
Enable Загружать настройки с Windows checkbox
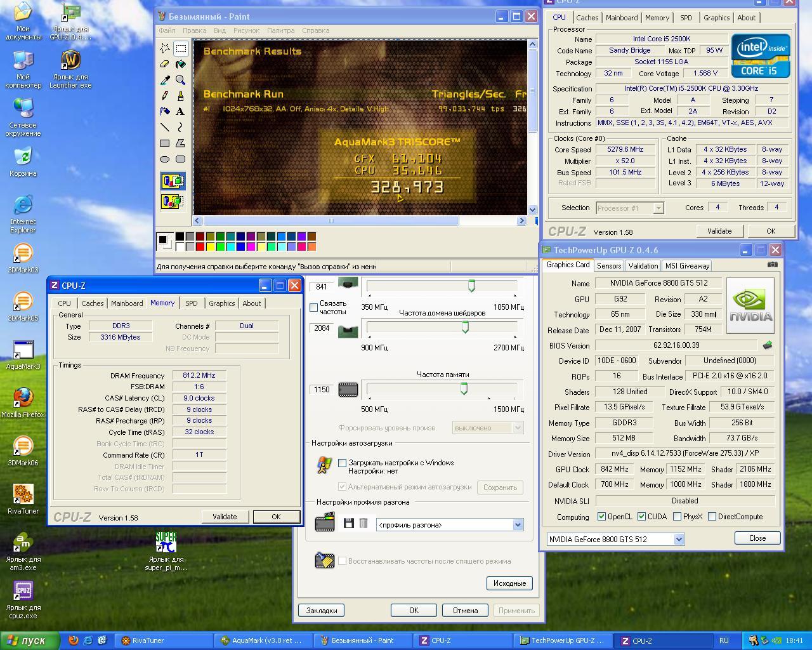(x=343, y=463)
